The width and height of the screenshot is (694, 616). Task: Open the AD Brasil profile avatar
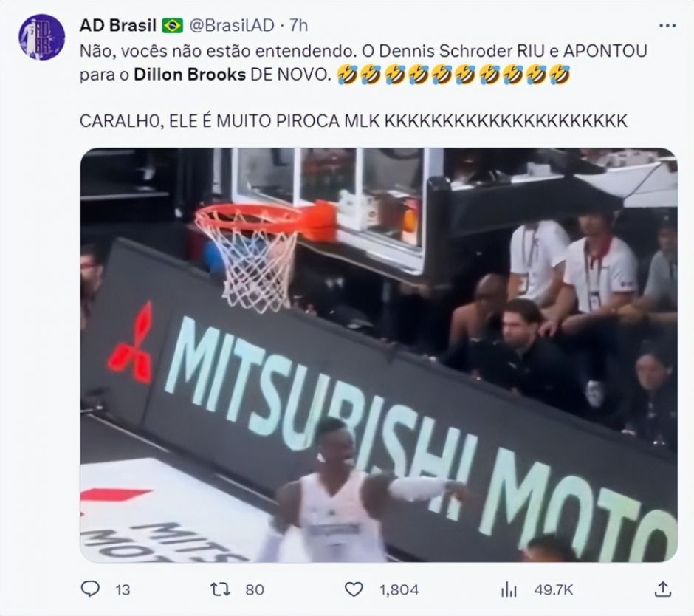coord(41,37)
